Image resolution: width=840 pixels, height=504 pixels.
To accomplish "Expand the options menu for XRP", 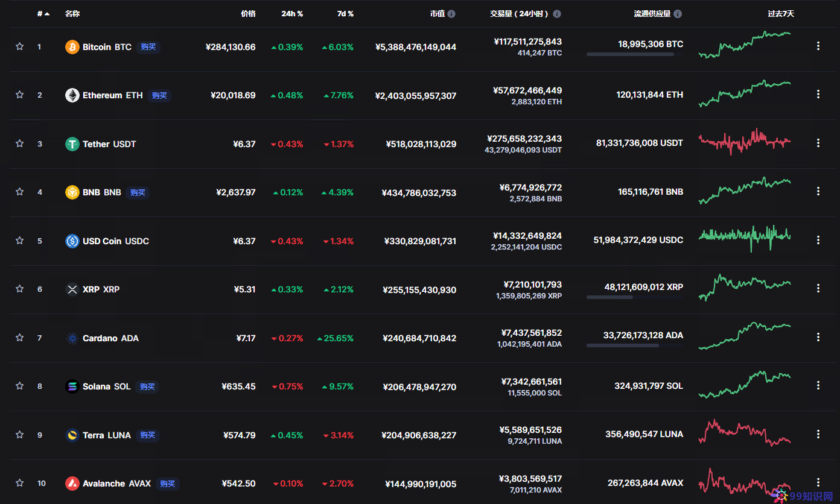I will (x=818, y=288).
